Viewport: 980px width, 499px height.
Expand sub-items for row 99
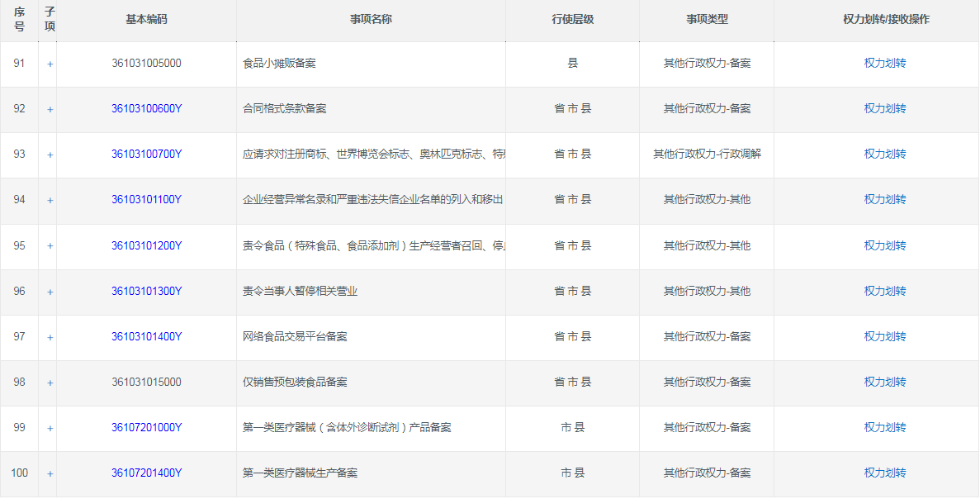coord(50,428)
